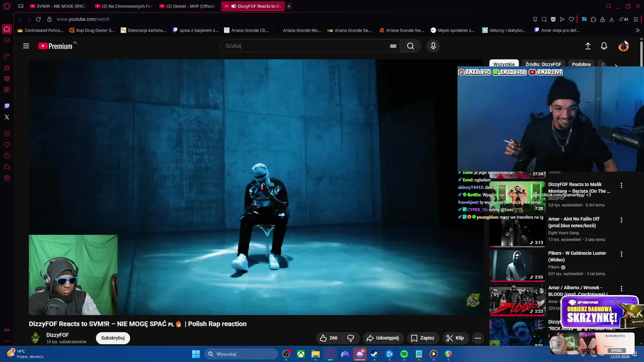Open File Explorer from the taskbar
Image resolution: width=644 pixels, height=362 pixels.
pyautogui.click(x=315, y=354)
